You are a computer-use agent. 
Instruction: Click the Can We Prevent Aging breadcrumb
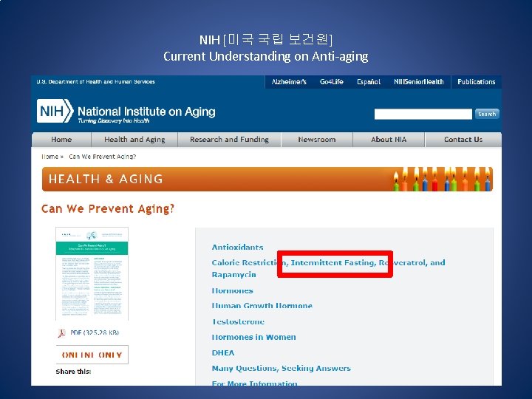103,157
